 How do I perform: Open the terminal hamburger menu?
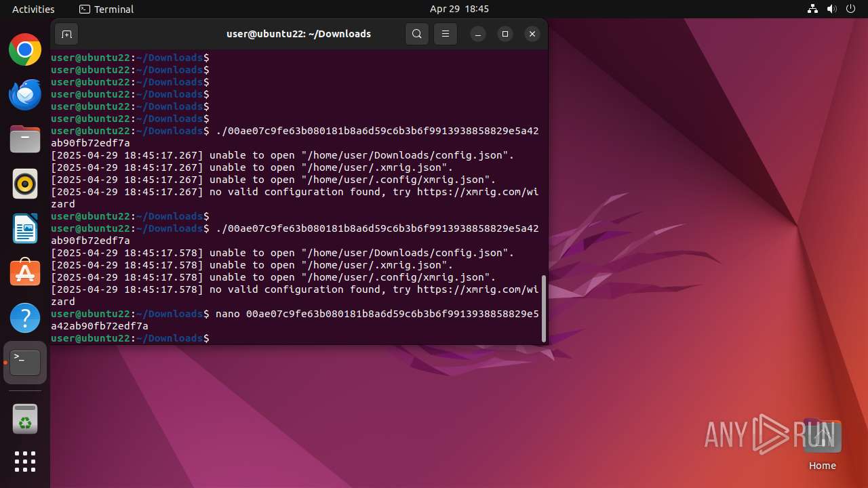(x=446, y=34)
